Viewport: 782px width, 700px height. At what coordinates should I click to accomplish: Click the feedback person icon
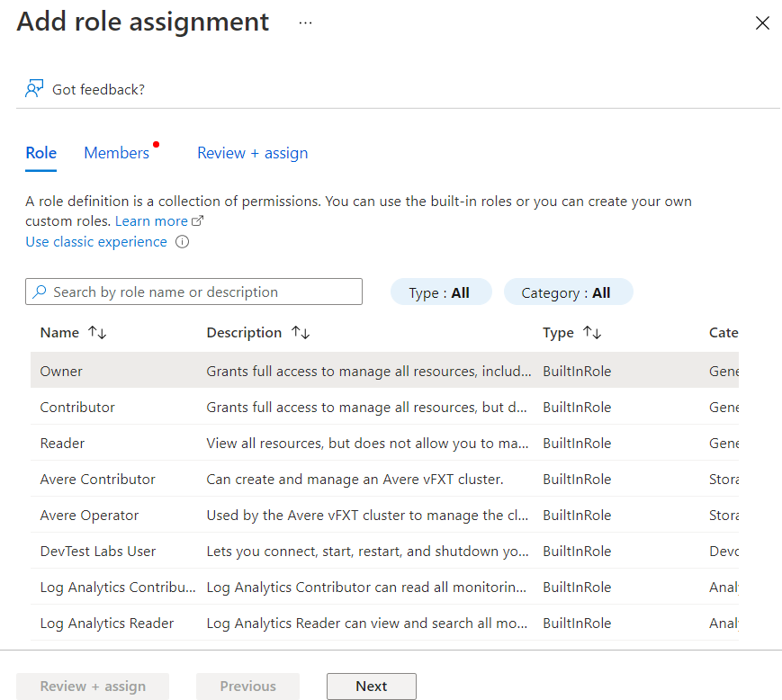pyautogui.click(x=34, y=89)
